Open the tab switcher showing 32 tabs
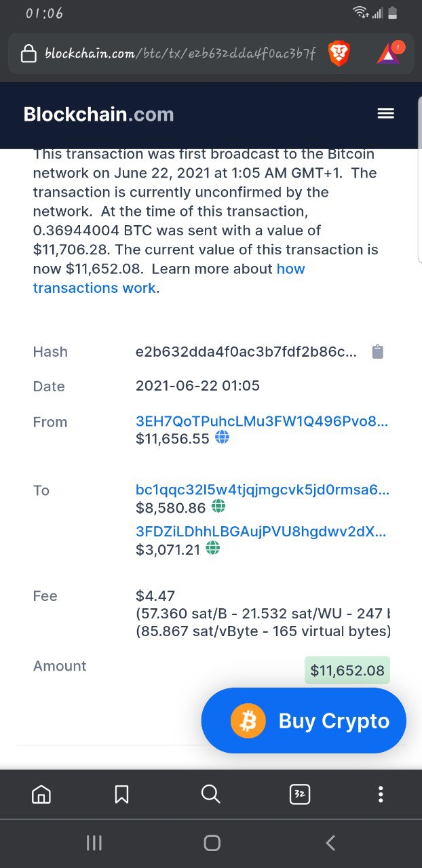422x868 pixels. [x=300, y=794]
